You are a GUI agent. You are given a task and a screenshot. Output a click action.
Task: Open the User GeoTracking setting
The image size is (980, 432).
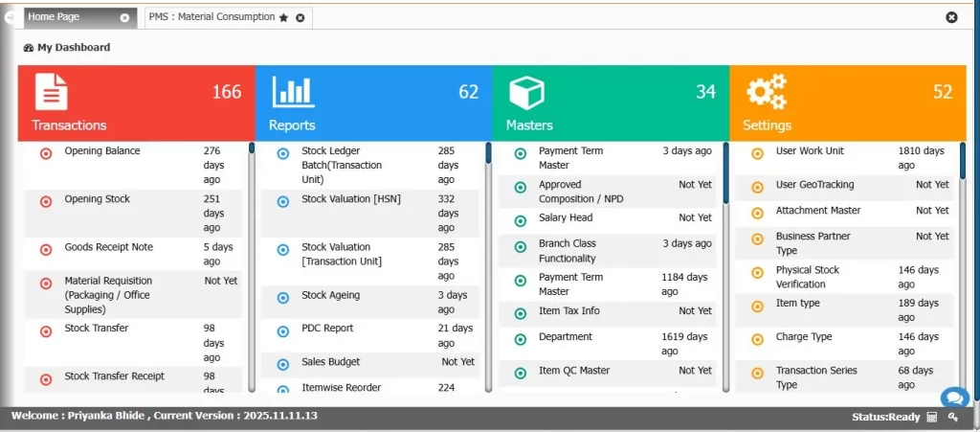pos(814,185)
